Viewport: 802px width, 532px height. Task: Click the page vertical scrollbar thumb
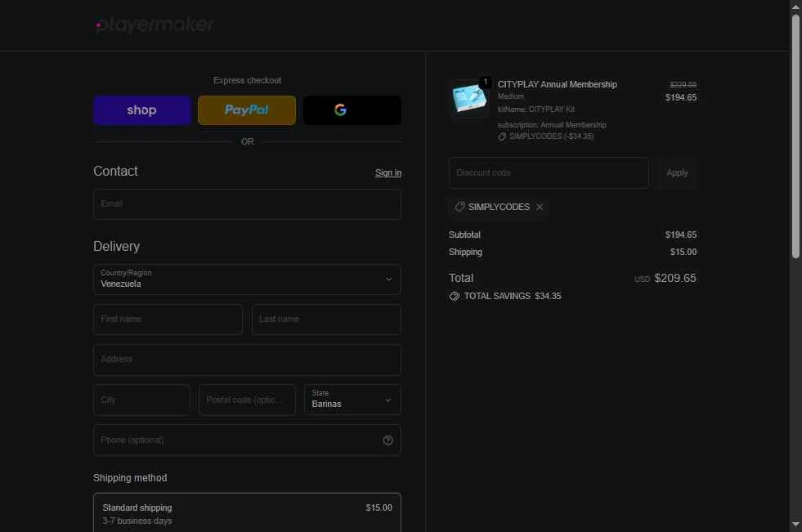tap(795, 136)
